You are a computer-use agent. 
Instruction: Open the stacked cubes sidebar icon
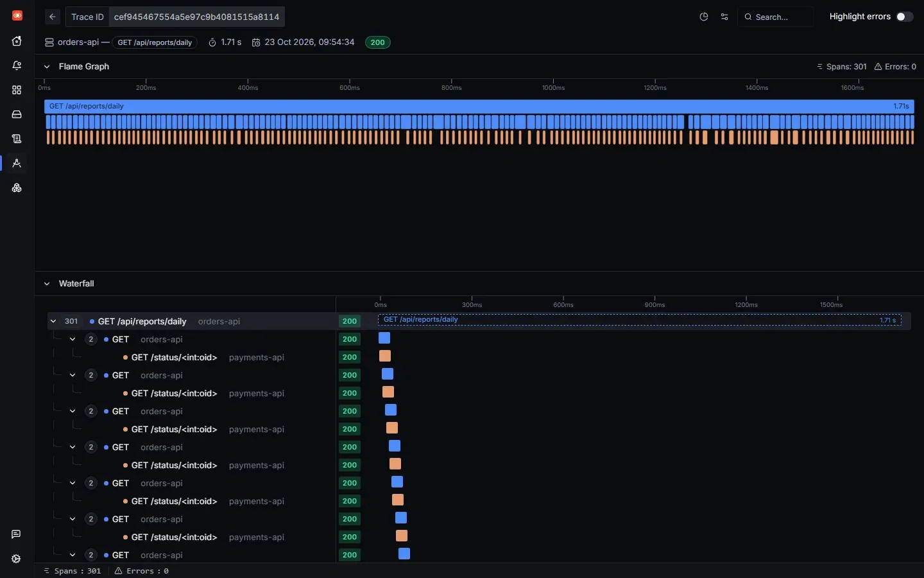pos(17,188)
